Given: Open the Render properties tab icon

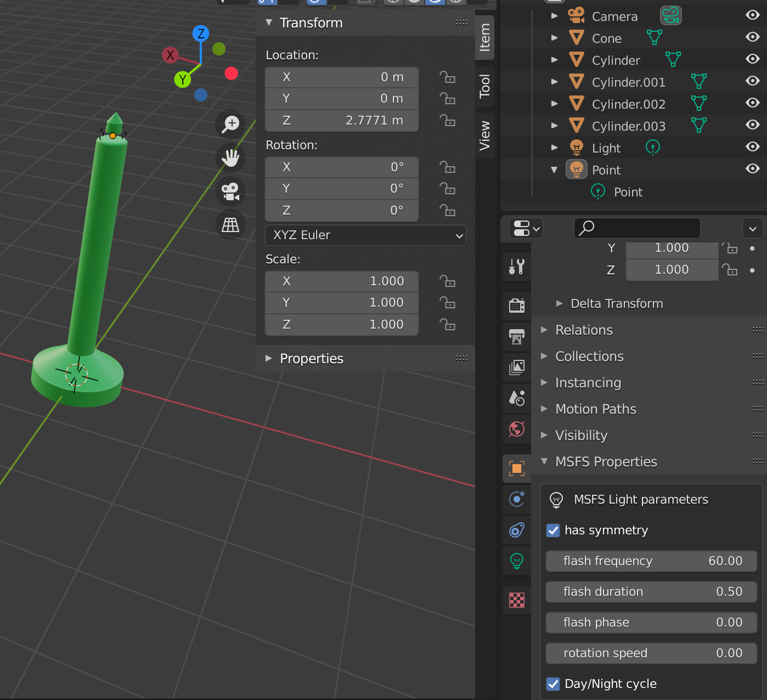Looking at the screenshot, I should pyautogui.click(x=517, y=306).
